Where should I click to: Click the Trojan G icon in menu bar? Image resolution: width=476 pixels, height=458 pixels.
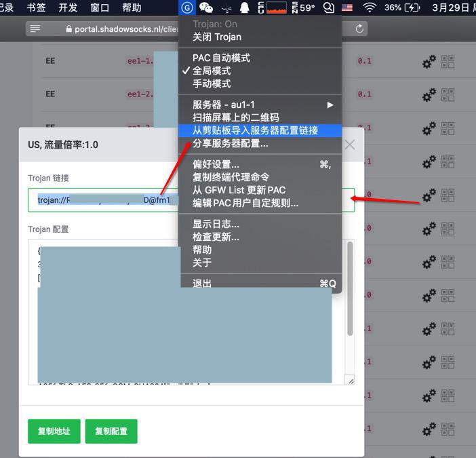pos(187,7)
